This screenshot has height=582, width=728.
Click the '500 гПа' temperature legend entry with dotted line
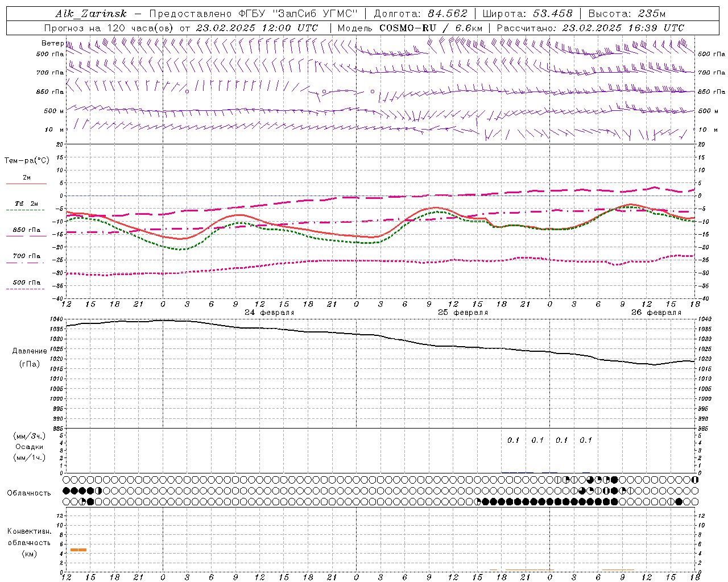(x=27, y=282)
